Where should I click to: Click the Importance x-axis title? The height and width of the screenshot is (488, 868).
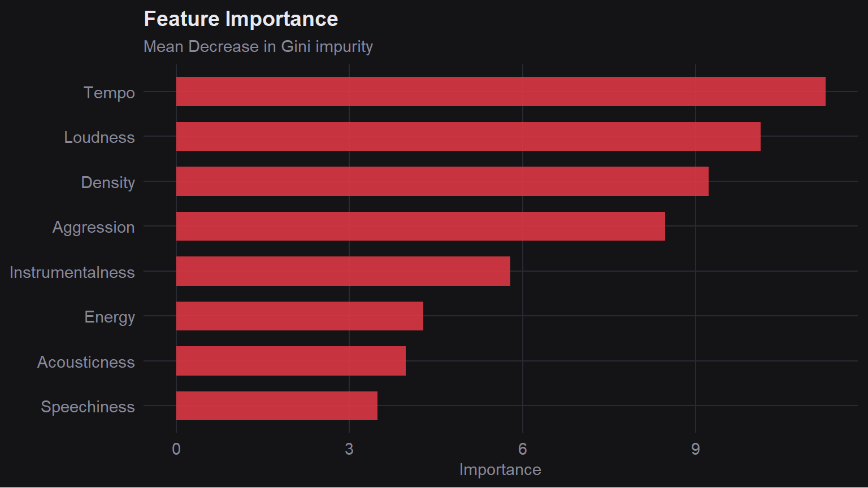[x=500, y=469]
